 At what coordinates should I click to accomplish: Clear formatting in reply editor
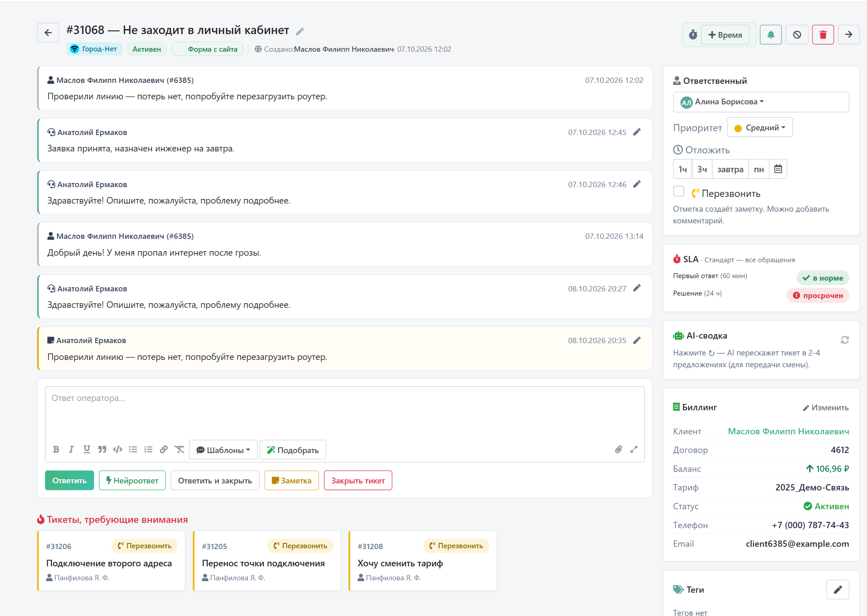[x=179, y=449]
